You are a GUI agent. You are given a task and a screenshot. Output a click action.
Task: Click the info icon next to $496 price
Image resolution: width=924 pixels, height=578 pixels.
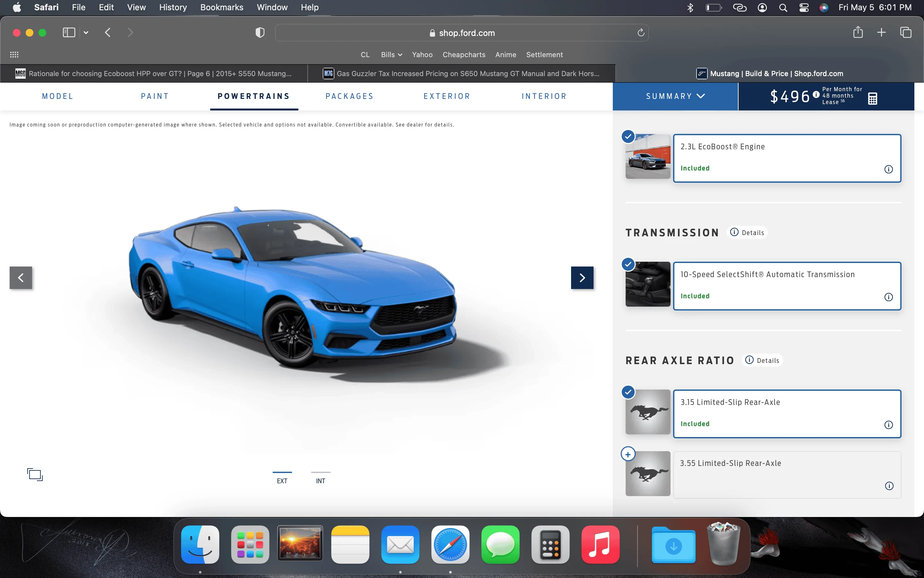pyautogui.click(x=816, y=94)
